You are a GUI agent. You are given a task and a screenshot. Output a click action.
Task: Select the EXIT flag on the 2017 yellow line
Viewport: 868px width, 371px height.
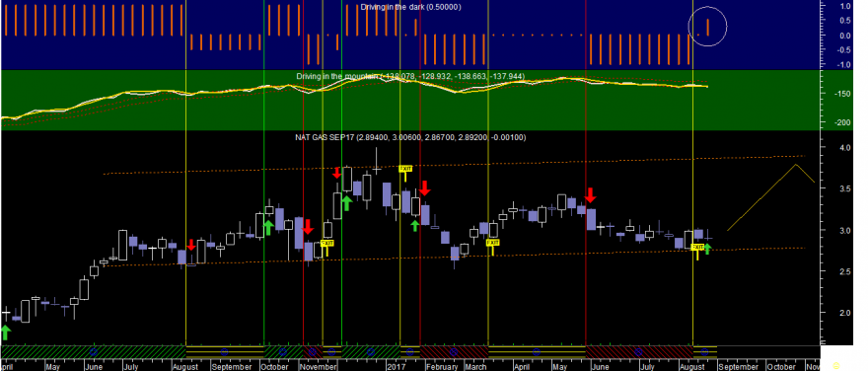[406, 173]
